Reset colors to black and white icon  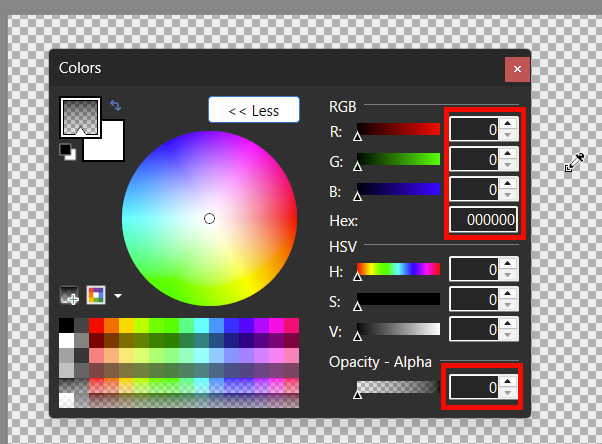[68, 151]
